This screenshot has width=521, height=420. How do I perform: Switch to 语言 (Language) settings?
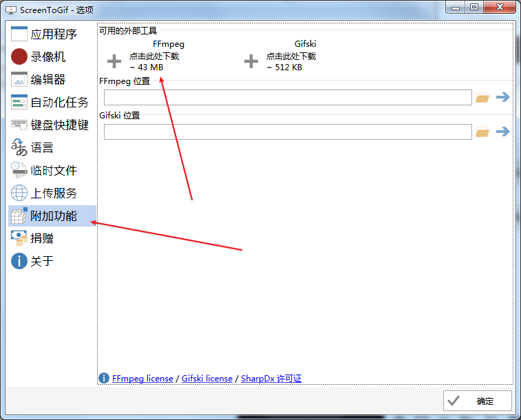(42, 148)
